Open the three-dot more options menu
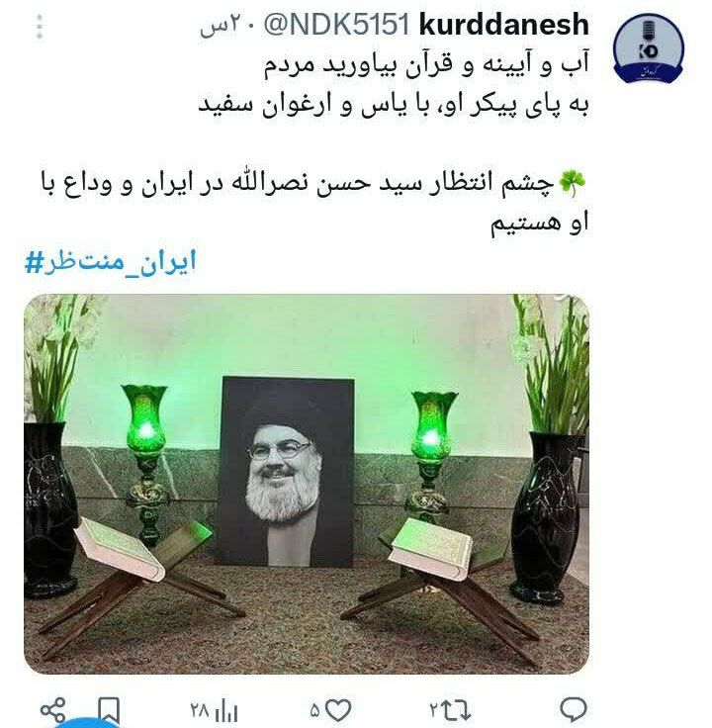 40,26
